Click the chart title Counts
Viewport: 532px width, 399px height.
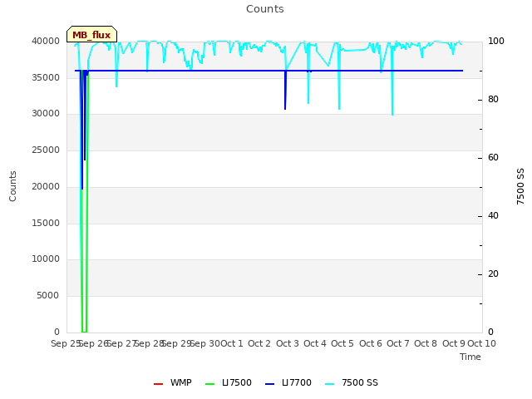[x=265, y=9]
